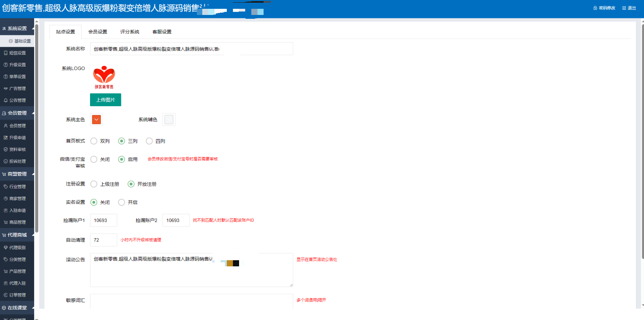Switch to the 会员设置 tab
This screenshot has width=644, height=320.
coord(98,32)
